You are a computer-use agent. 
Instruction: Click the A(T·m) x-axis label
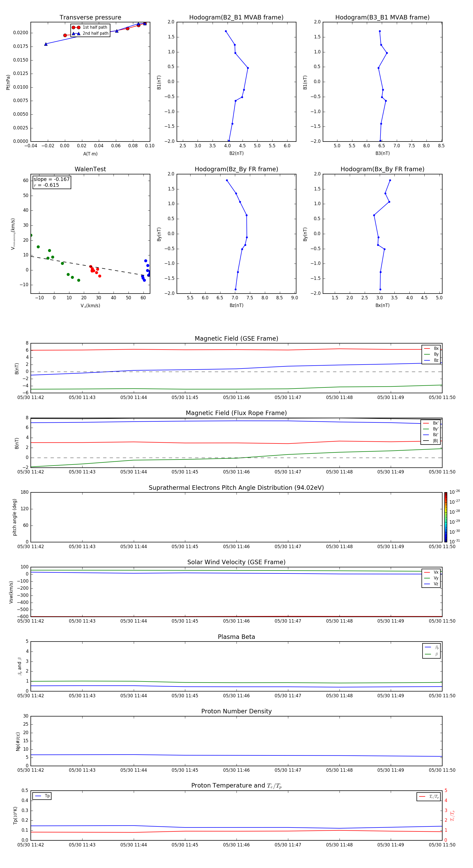[x=90, y=154]
